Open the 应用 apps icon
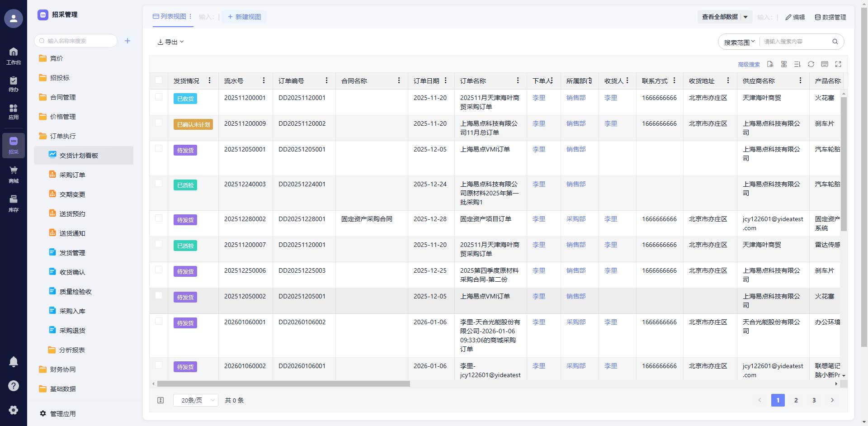This screenshot has height=426, width=868. point(14,112)
